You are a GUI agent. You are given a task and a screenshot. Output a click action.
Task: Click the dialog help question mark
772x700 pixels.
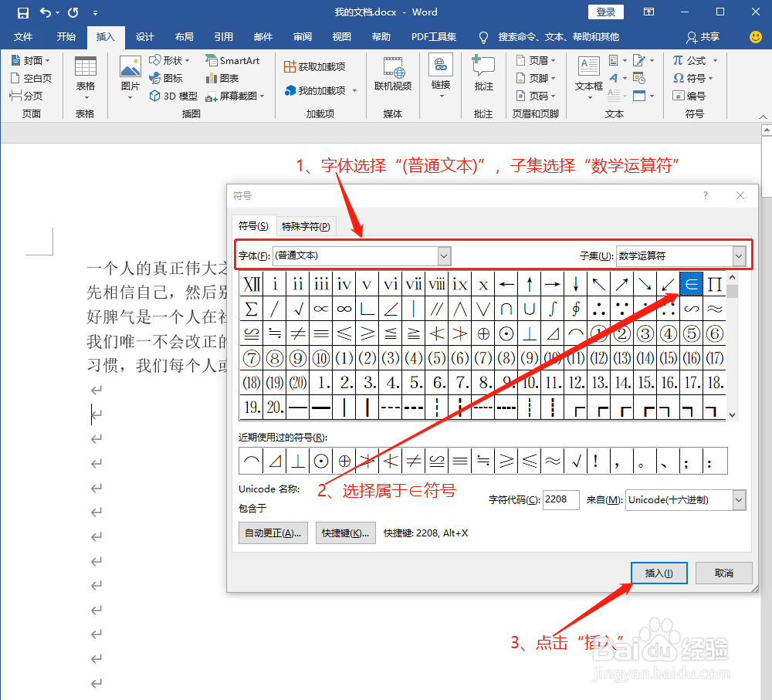[x=706, y=195]
